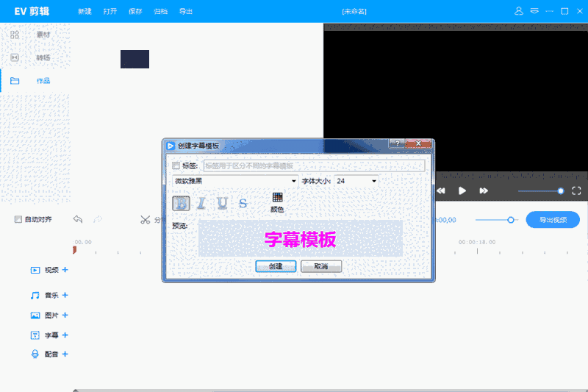
Task: Add a new 视频 track item
Action: [x=65, y=270]
